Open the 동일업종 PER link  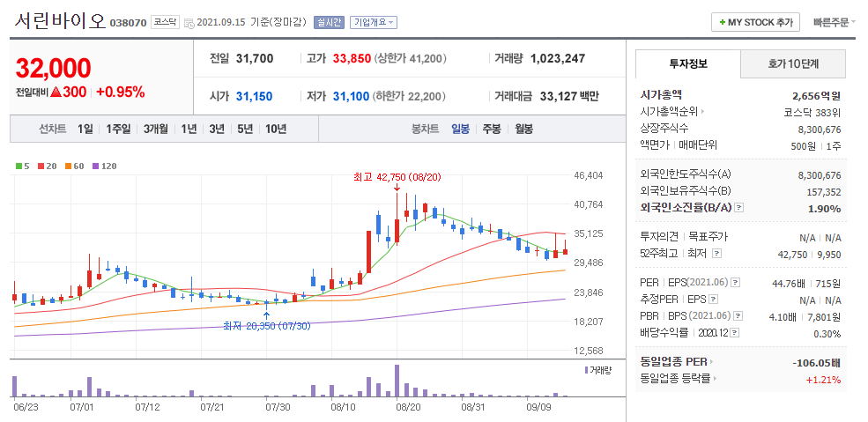pos(674,362)
